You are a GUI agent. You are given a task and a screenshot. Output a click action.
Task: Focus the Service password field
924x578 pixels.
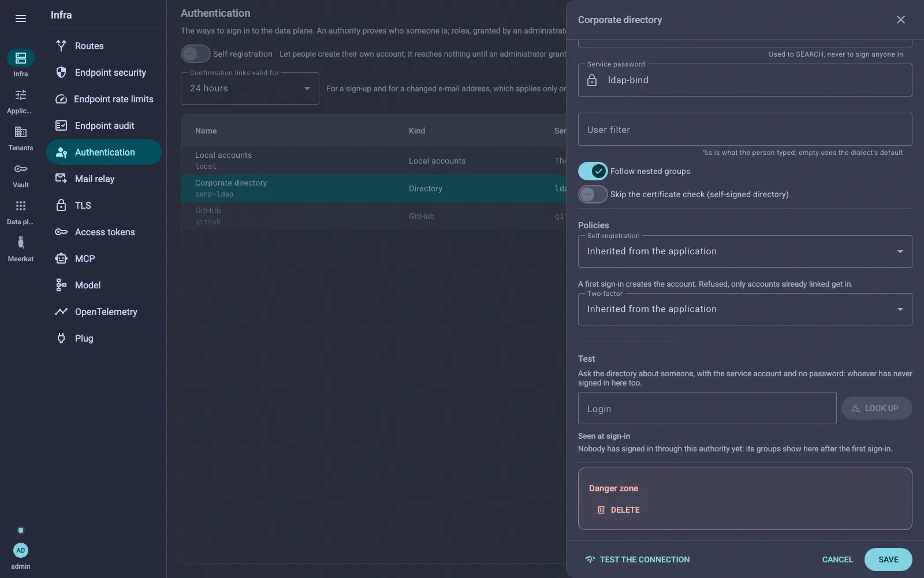point(745,80)
